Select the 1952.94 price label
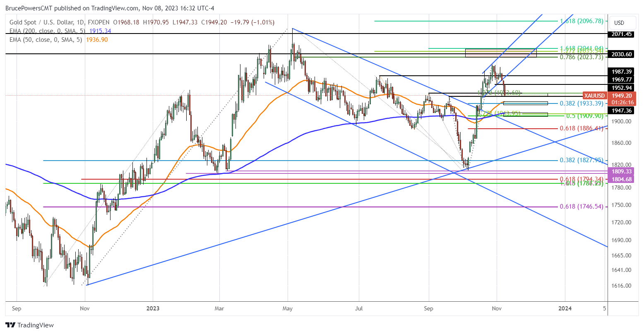Viewport: 644px width, 334px height. (621, 88)
